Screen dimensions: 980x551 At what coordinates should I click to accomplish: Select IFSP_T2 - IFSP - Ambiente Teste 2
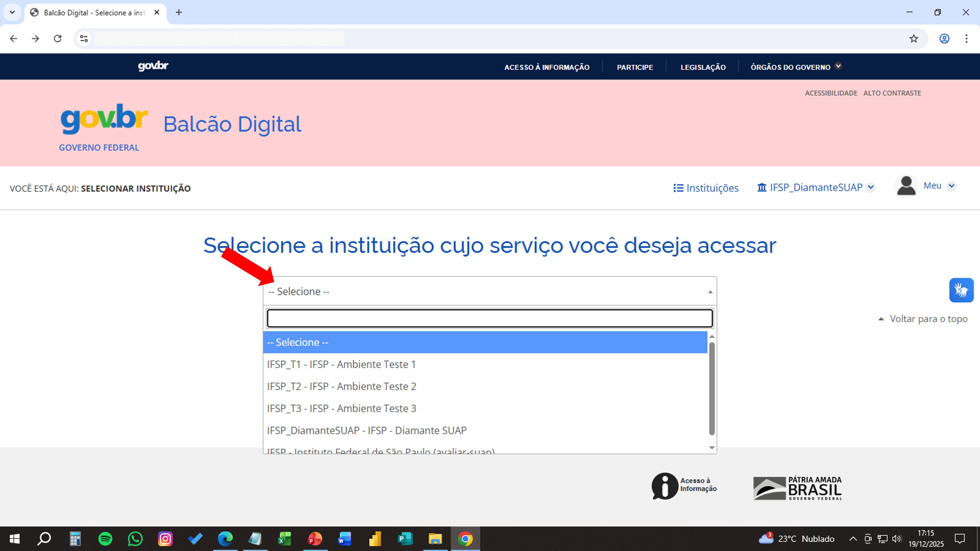point(341,386)
